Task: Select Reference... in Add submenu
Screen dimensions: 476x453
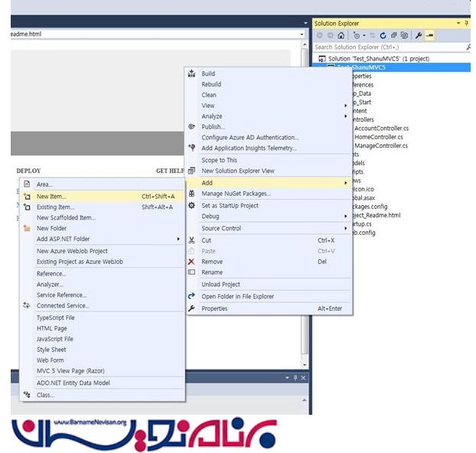Action: (x=51, y=274)
